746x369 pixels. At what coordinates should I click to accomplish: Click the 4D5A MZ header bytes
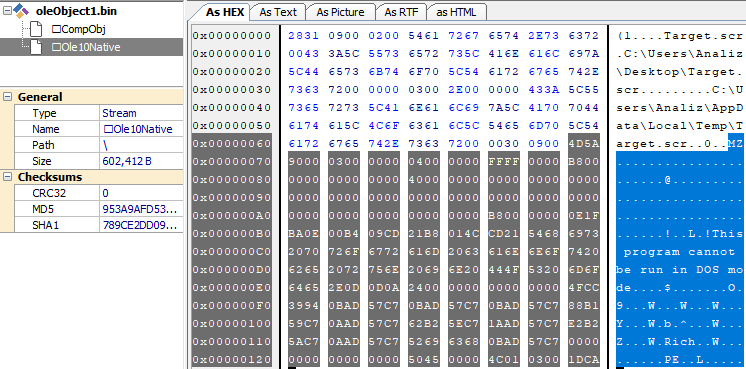(x=584, y=144)
